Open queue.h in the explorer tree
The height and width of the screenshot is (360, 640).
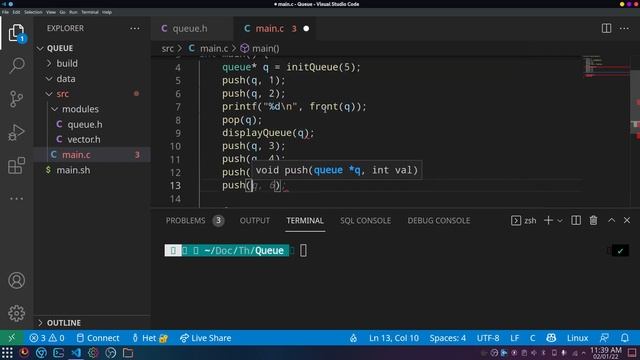[92, 124]
